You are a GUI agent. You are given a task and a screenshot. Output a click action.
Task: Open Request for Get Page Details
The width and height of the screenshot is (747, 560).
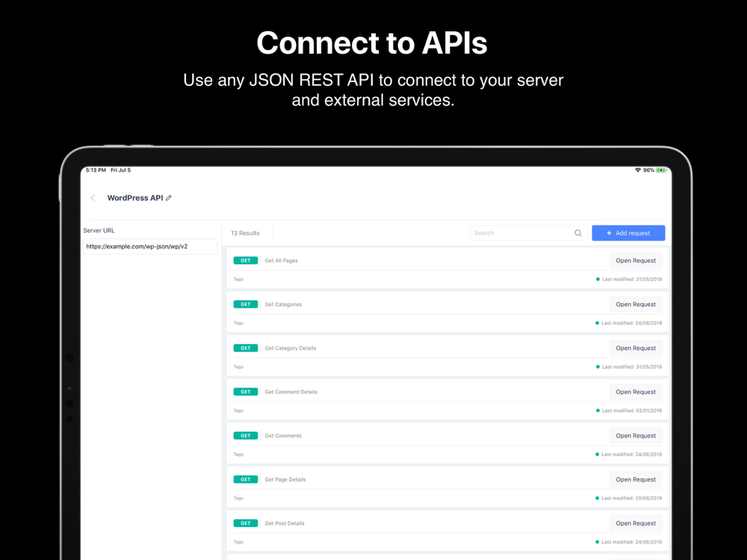coord(636,479)
